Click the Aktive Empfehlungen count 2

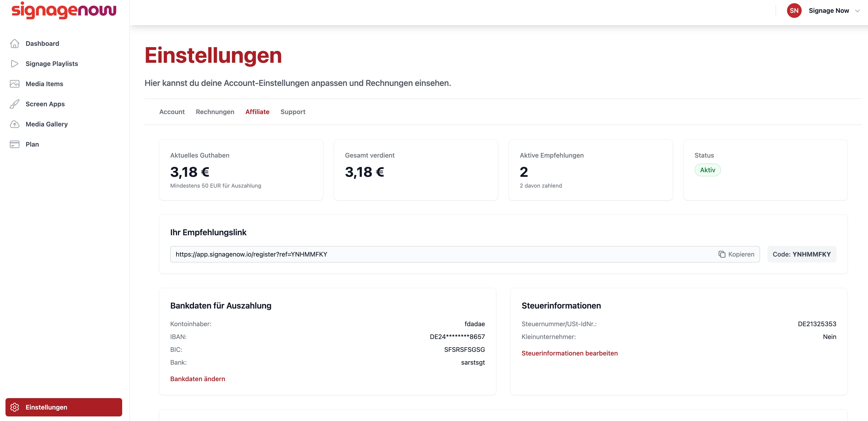coord(524,172)
